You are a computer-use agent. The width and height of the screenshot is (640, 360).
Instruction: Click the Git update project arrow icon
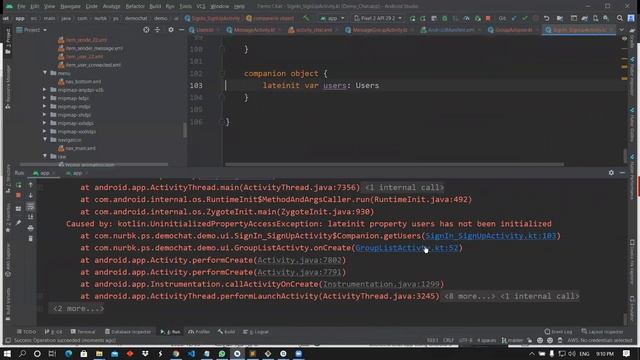514,18
